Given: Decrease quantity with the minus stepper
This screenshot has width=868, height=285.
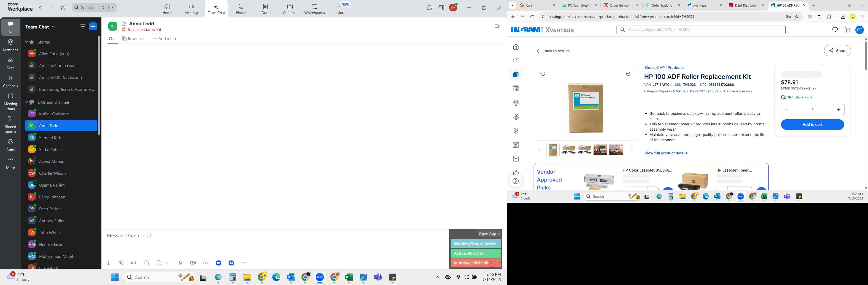Looking at the screenshot, I should (x=786, y=109).
